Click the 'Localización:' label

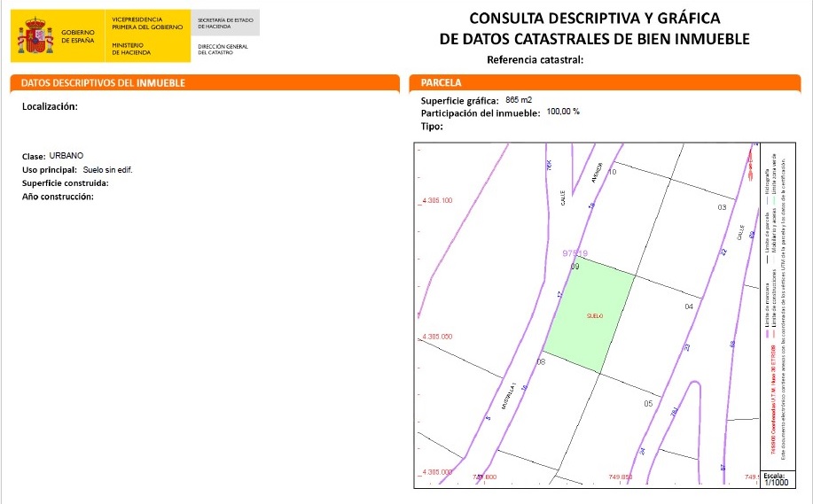point(50,106)
